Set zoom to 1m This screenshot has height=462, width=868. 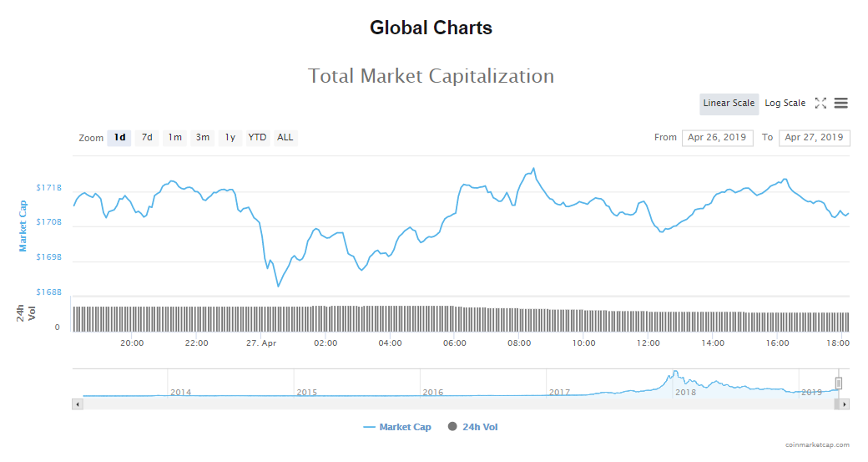(x=175, y=137)
